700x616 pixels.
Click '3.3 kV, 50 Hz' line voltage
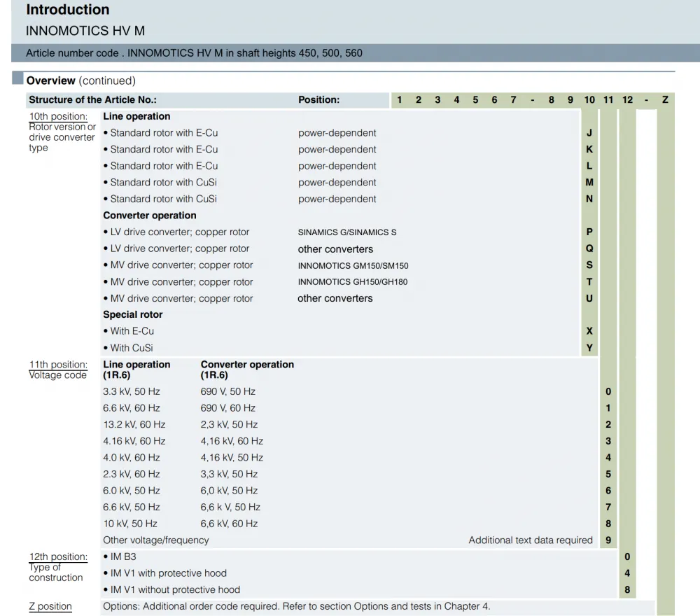pos(132,391)
